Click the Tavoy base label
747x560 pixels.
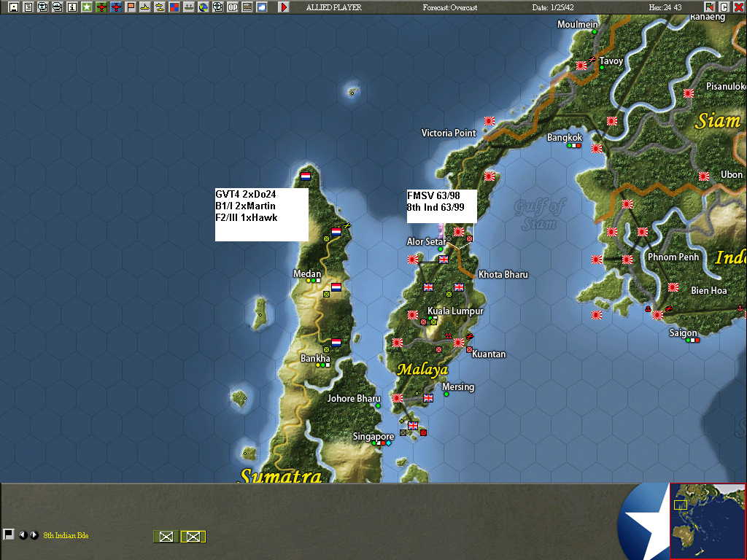click(x=611, y=61)
